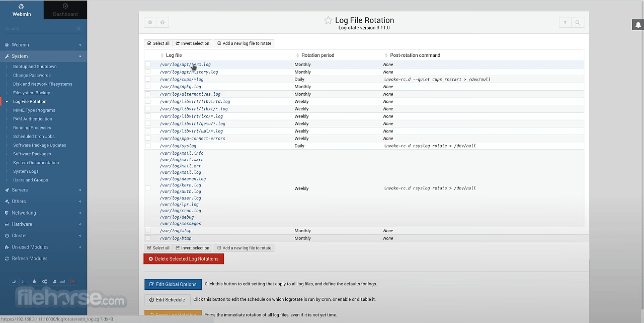Expand the Un-used Modules category

tap(43, 247)
